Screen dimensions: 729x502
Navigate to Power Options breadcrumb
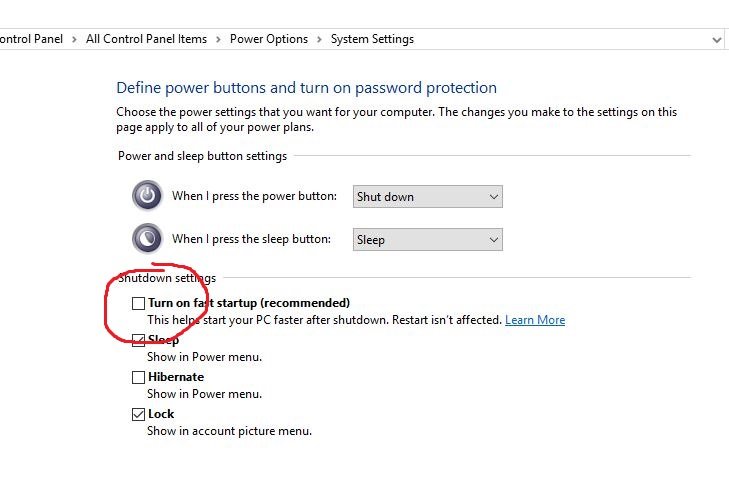(x=269, y=39)
